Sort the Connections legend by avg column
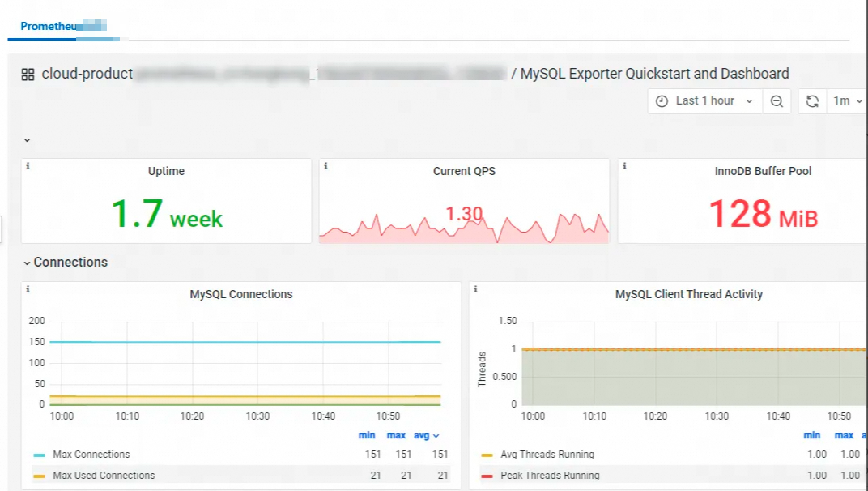Image resolution: width=868 pixels, height=491 pixels. [x=426, y=436]
